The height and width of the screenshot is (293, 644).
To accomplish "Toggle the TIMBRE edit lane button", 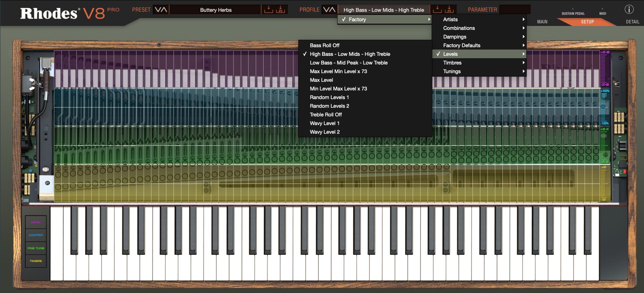I will tap(36, 261).
